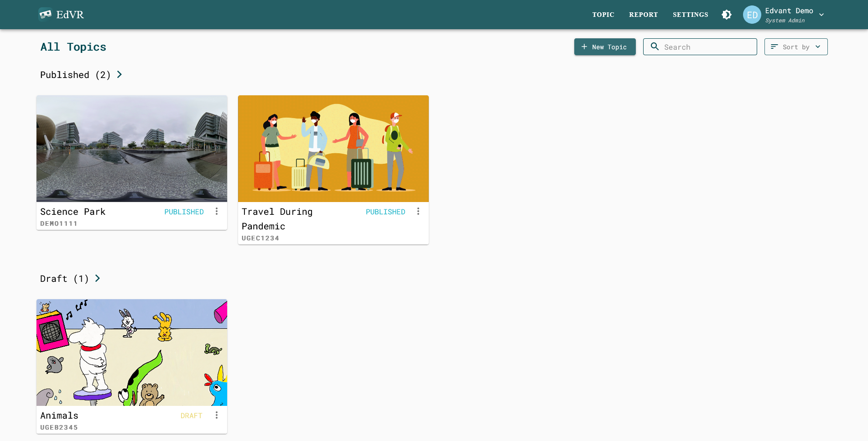Click the ED user avatar
This screenshot has height=441, width=868.
(752, 15)
